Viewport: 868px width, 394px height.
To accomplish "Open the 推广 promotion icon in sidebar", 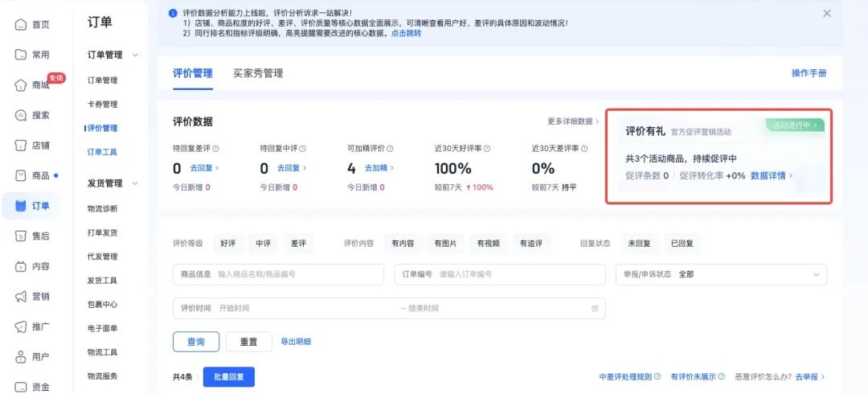I will tap(21, 326).
